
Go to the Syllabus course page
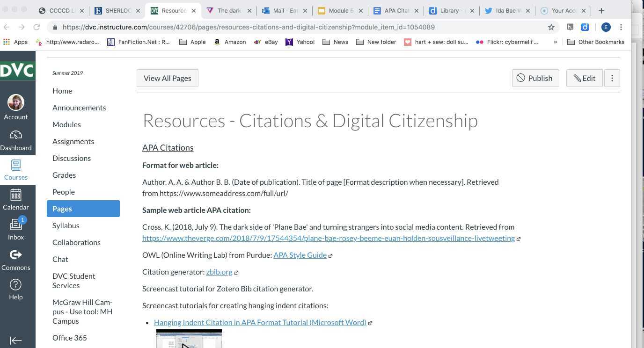point(66,225)
